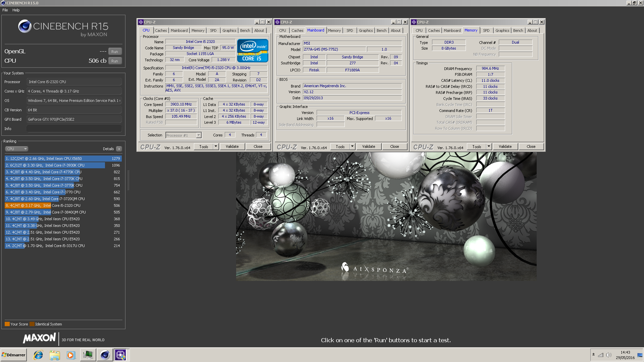Click Validate in Memory CPU-Z window
The height and width of the screenshot is (362, 644).
(x=505, y=146)
